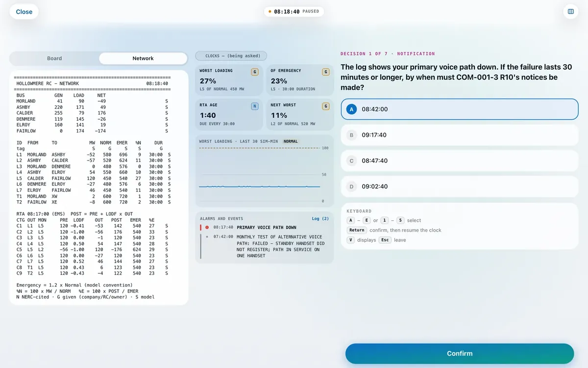Click the HOLLOWMERE RC – NETWORK title
This screenshot has width=588, height=368.
click(48, 83)
